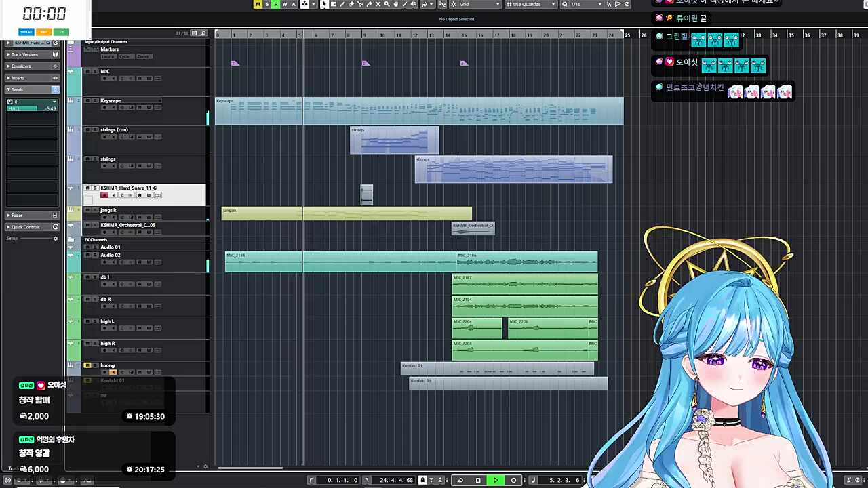Toggle the global Write W automation button
Viewport: 868px width, 488px height.
(x=284, y=4)
